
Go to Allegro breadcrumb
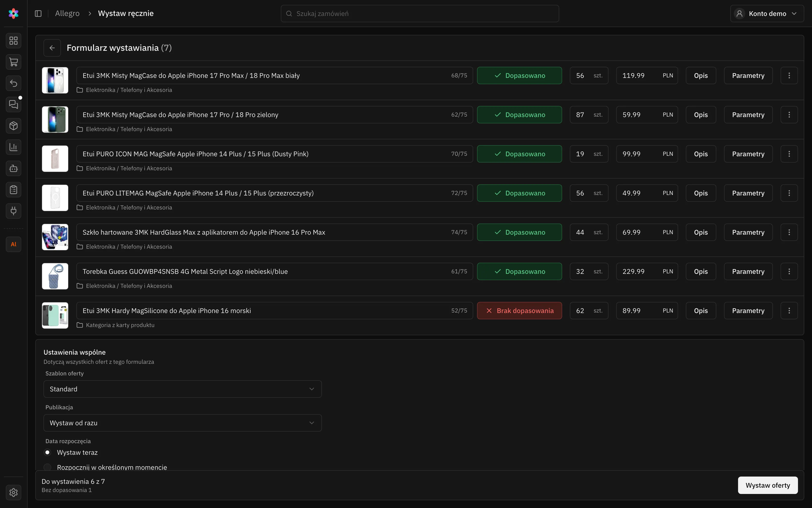[67, 14]
